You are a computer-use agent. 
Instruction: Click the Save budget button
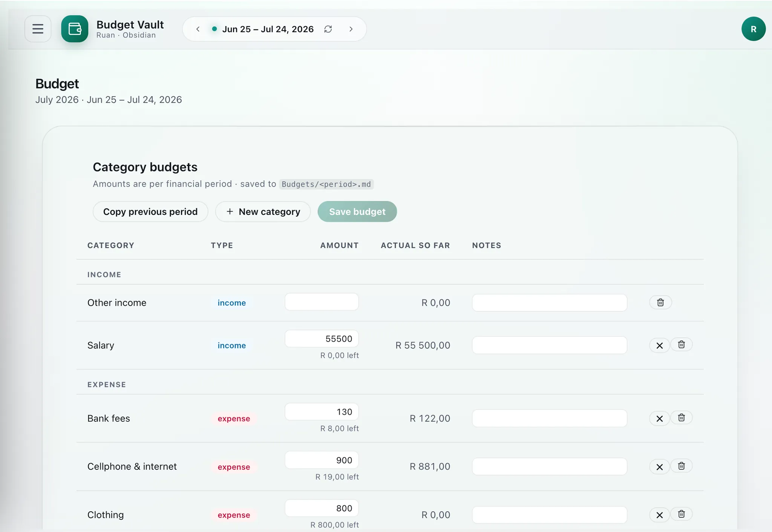point(357,212)
